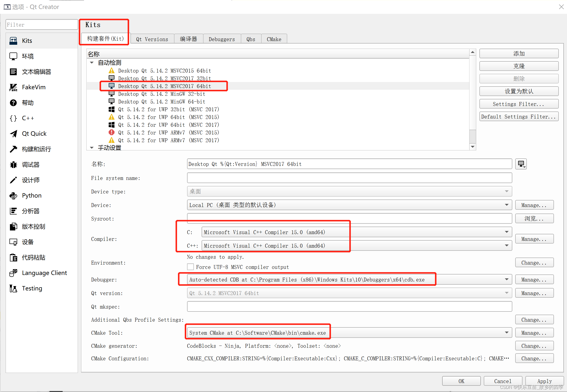
Task: Click the File system name input field
Action: tap(349, 178)
